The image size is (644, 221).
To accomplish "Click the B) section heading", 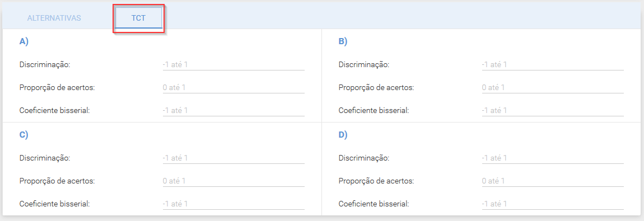I will [x=343, y=41].
